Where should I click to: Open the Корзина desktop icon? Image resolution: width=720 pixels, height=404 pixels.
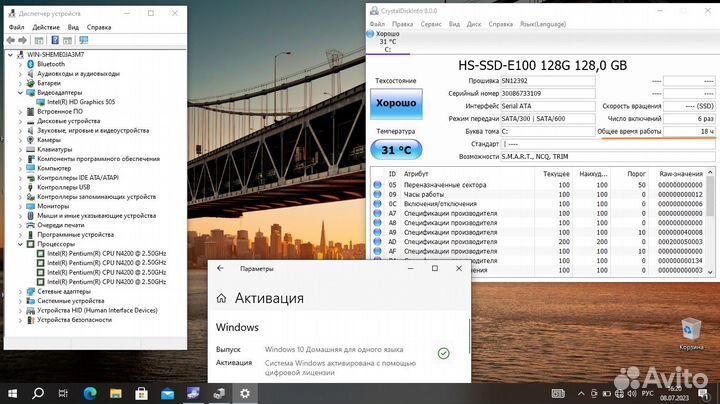[x=691, y=334]
